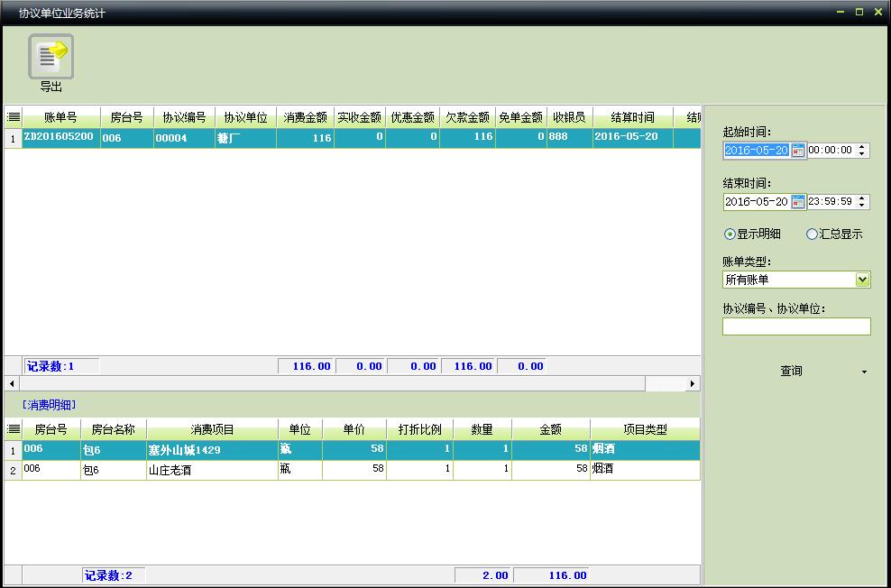This screenshot has height=588, width=891.
Task: Sort by 欠款金额 column header
Action: pyautogui.click(x=467, y=117)
